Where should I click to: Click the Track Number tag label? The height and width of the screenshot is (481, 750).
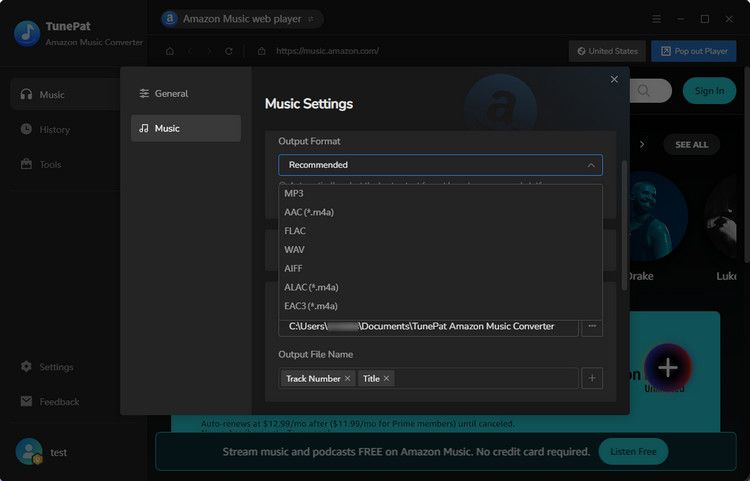(x=313, y=379)
